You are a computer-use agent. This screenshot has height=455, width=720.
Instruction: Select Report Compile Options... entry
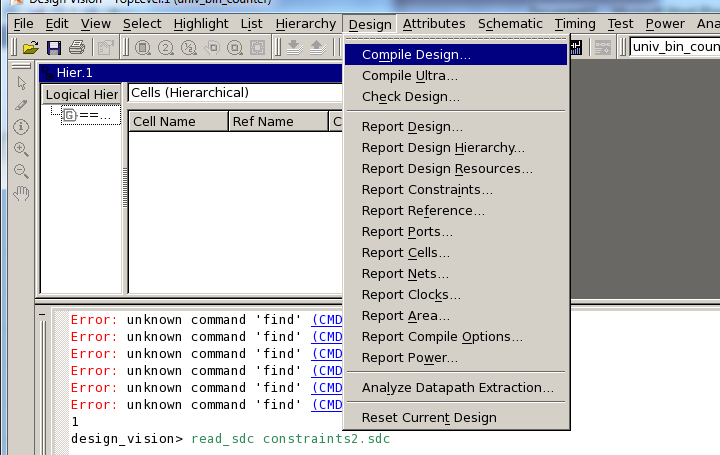point(456,337)
